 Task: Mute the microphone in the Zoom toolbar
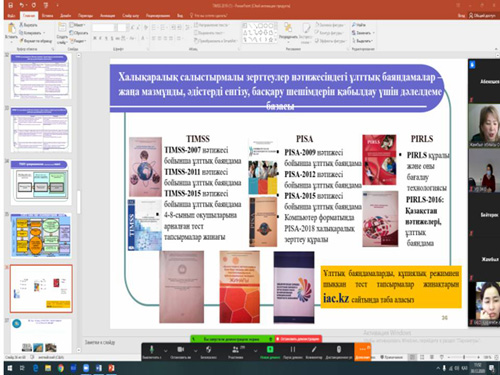[x=152, y=351]
